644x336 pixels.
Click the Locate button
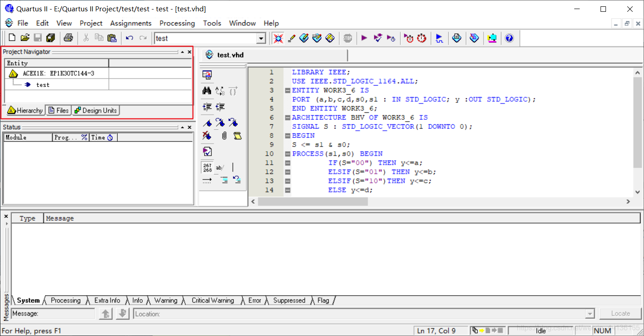620,313
